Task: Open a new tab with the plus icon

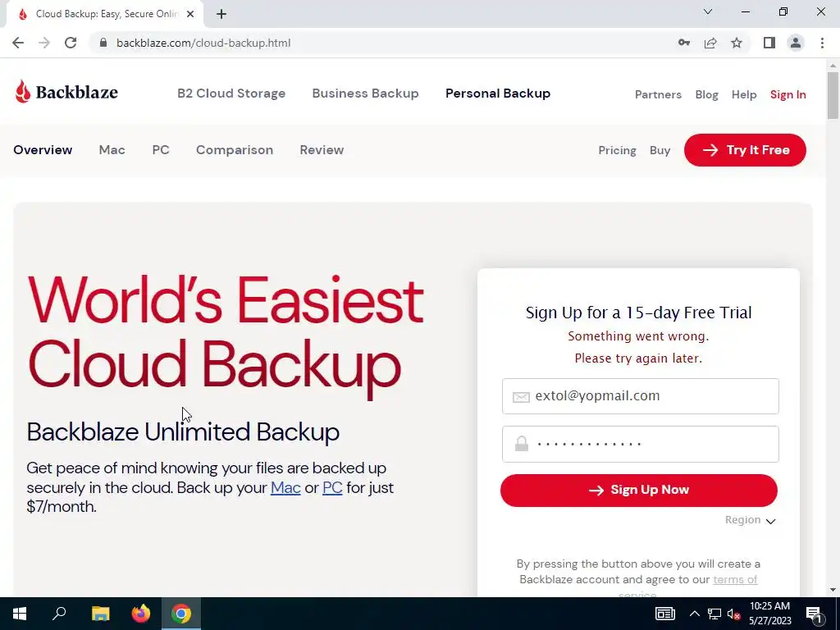Action: pyautogui.click(x=221, y=14)
